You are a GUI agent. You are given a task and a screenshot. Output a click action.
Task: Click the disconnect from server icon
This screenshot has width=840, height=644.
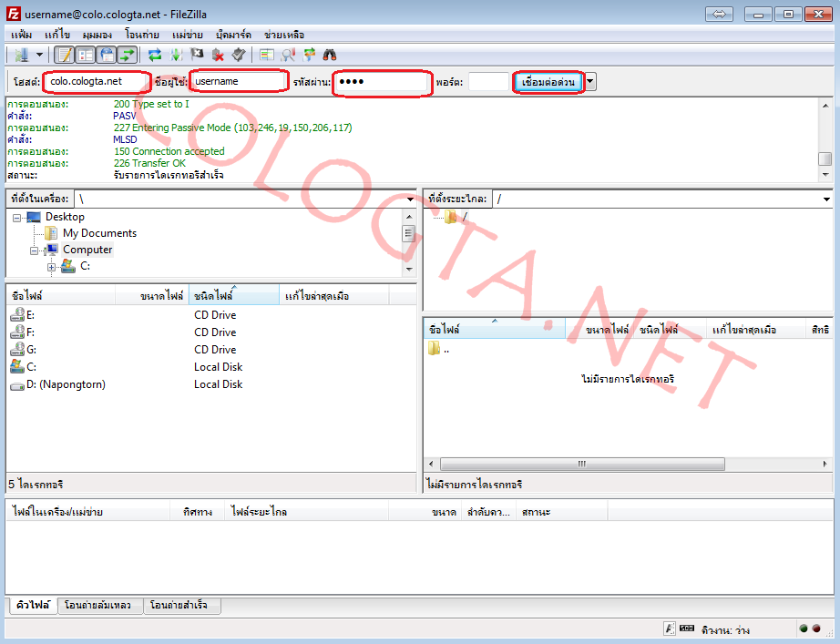pyautogui.click(x=218, y=55)
